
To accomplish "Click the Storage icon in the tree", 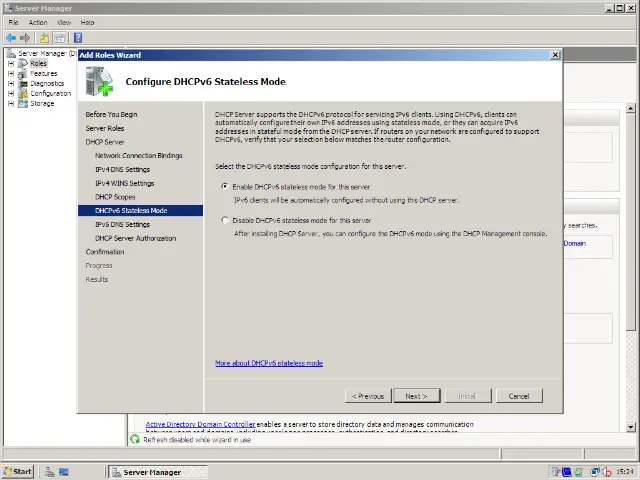I will coord(23,103).
